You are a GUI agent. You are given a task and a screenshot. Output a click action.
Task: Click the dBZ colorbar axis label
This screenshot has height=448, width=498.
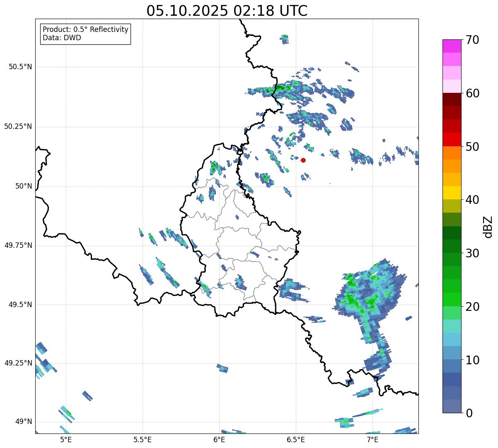pos(488,226)
